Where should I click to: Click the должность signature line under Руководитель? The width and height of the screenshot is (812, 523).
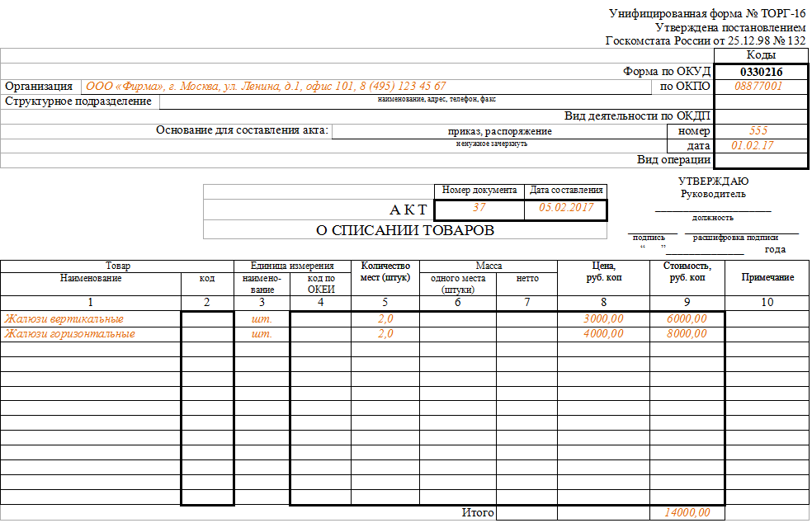tap(713, 211)
